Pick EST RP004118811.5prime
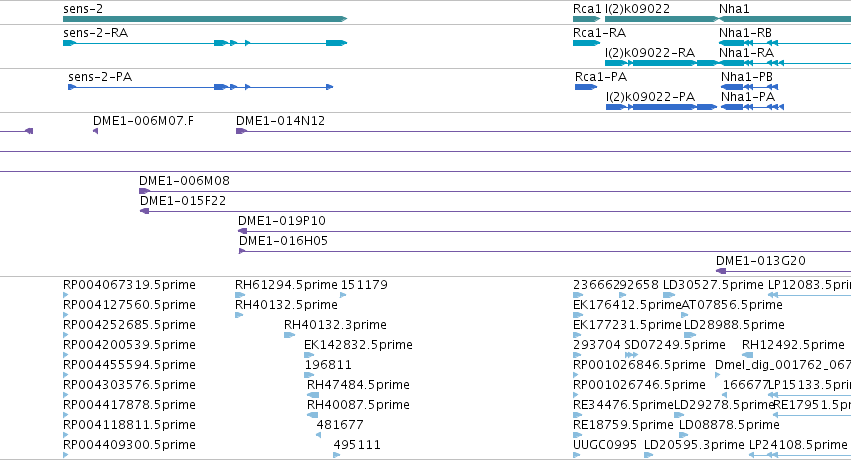Viewport: 851px width, 460px height. tap(129, 425)
